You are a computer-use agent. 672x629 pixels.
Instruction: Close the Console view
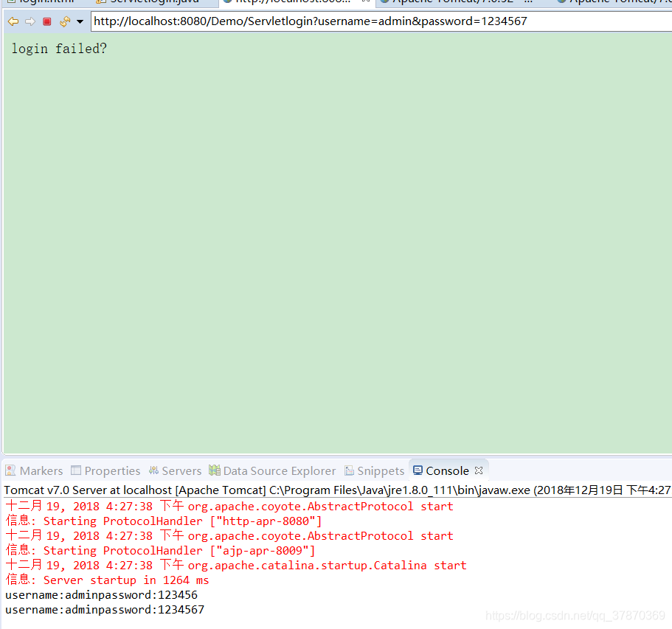479,470
